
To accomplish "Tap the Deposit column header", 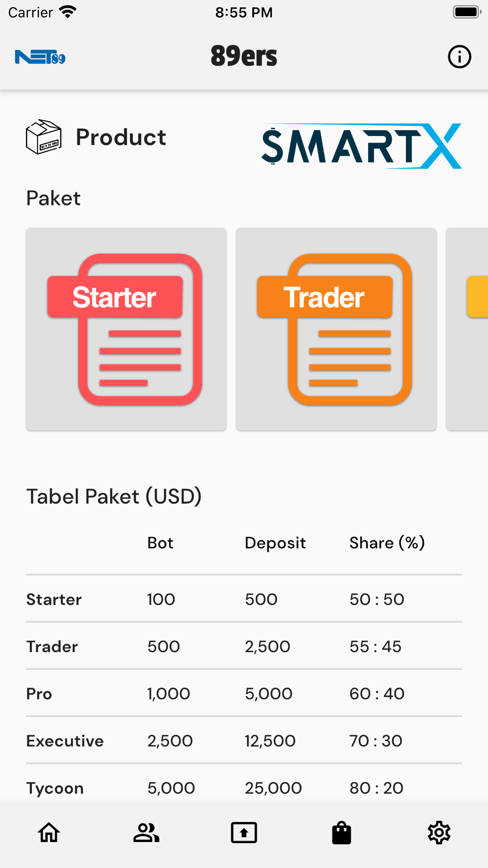I will [275, 543].
